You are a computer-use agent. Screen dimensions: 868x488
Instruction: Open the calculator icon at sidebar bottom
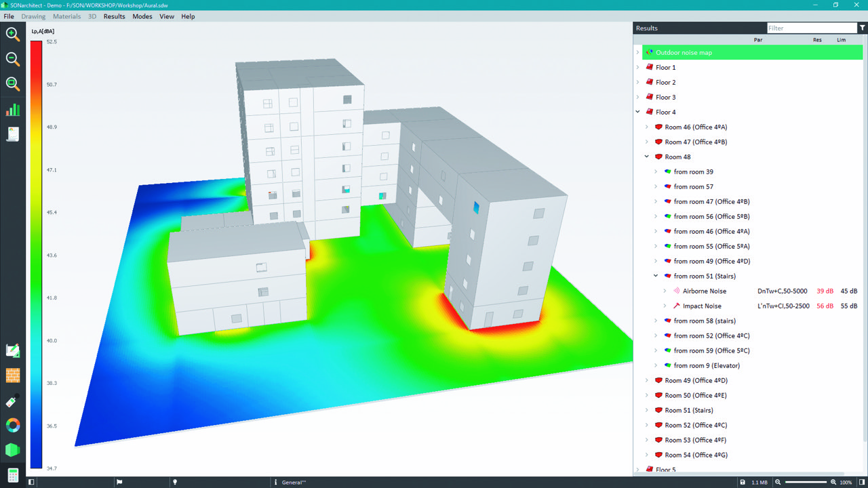pos(13,475)
